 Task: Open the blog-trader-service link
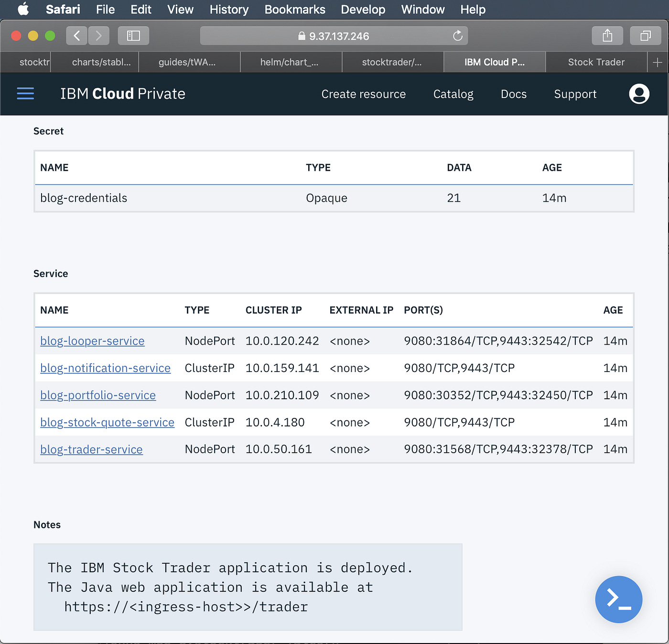pyautogui.click(x=91, y=449)
